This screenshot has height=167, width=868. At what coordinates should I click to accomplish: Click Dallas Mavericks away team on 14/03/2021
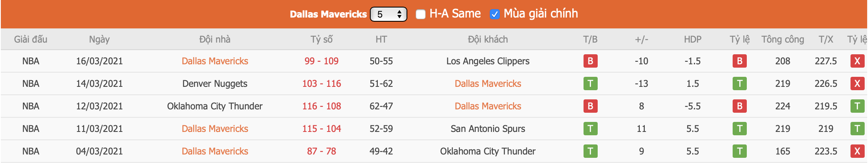[x=488, y=84]
